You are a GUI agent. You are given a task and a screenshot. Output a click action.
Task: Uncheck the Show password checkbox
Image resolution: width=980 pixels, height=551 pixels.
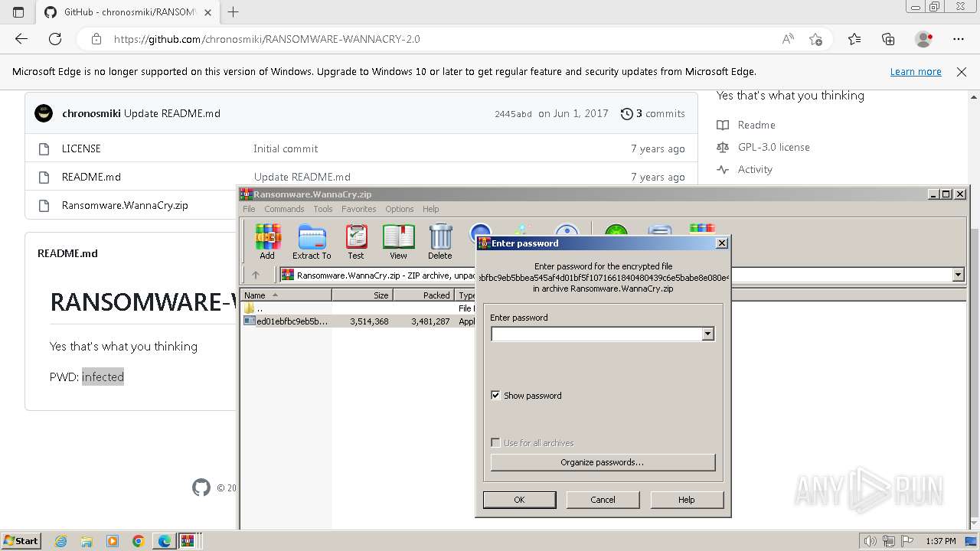495,396
